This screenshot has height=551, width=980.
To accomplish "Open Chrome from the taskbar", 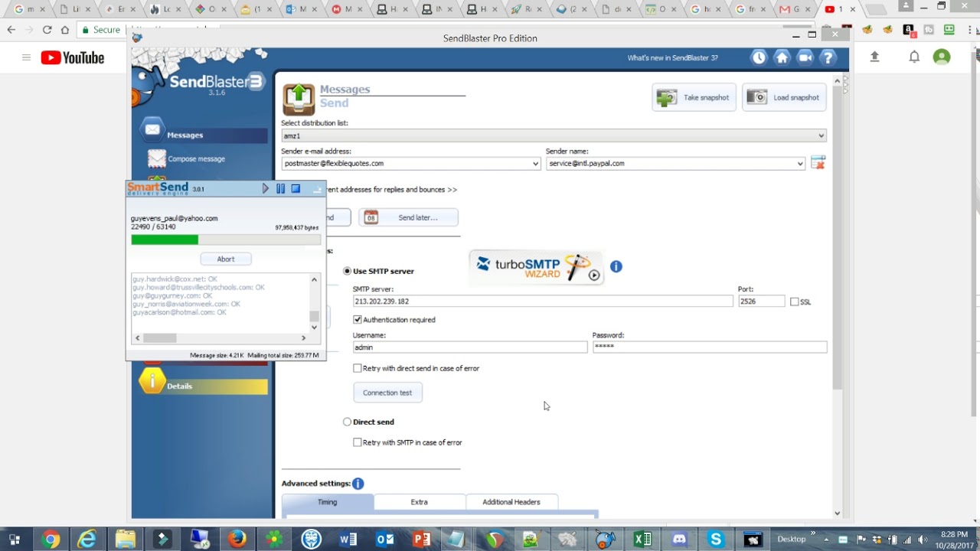I will click(51, 540).
